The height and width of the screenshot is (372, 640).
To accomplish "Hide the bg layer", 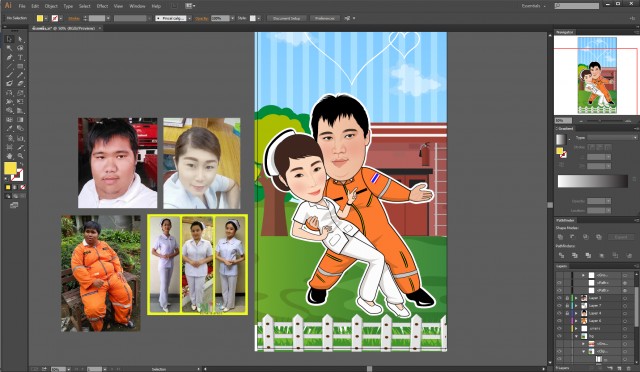I will pyautogui.click(x=559, y=336).
